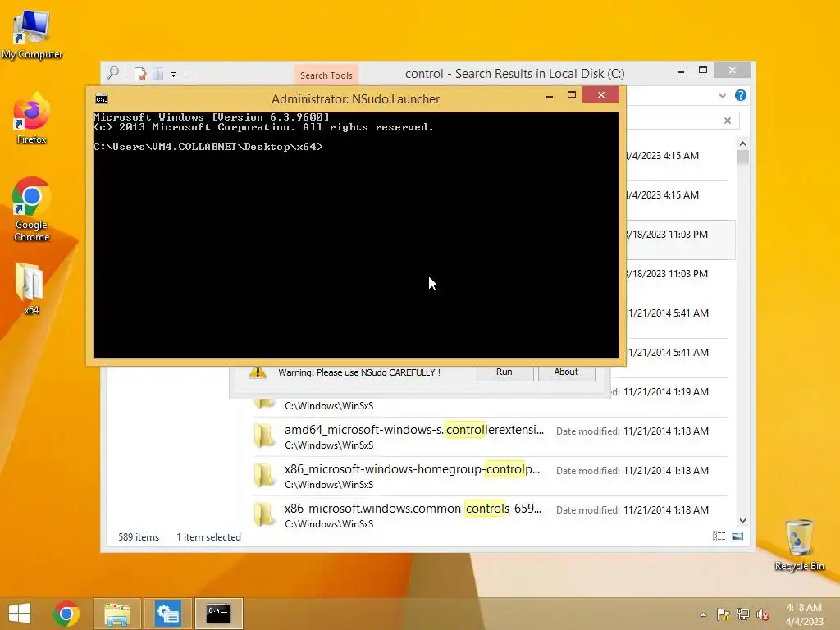Launch the Google Chrome desktop shortcut

point(31,209)
